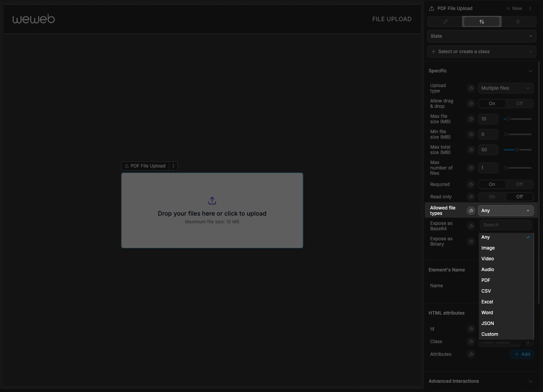The image size is (543, 392).
Task: Click the Add attributes button
Action: click(x=522, y=354)
